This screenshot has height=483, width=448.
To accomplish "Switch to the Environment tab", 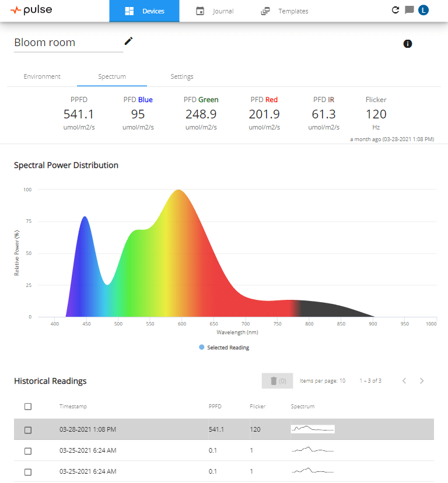I will 42,76.
